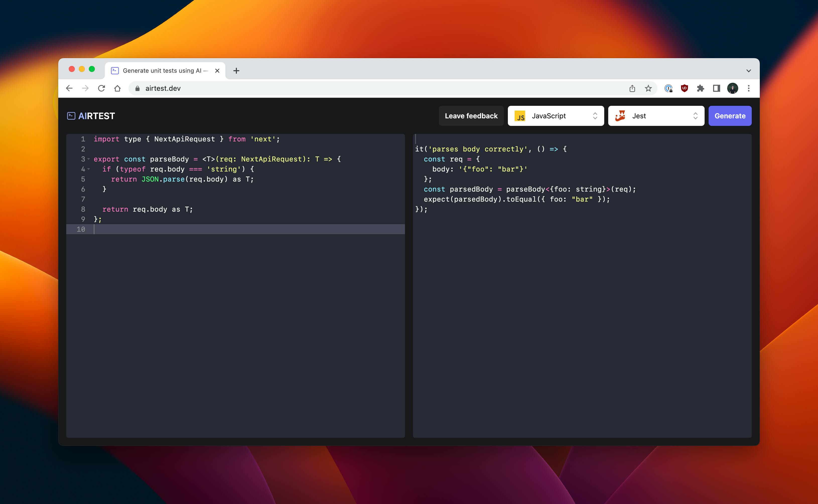Screen dimensions: 818x504
Task: Toggle the browser side panel icon
Action: coord(716,88)
